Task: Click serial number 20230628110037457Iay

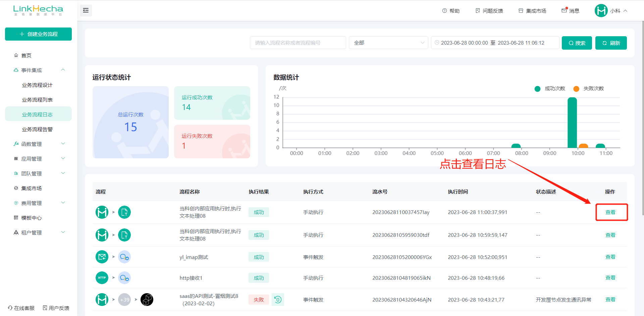Action: tap(401, 212)
